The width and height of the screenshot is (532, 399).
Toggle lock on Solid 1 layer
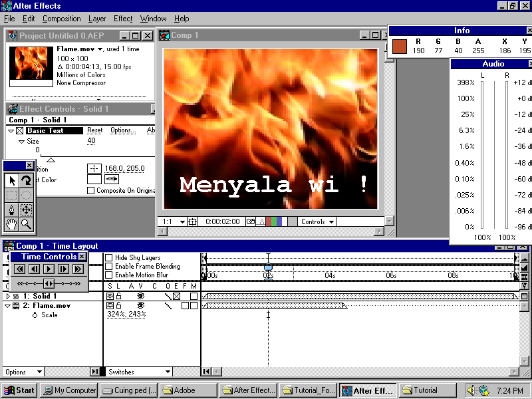[x=118, y=296]
